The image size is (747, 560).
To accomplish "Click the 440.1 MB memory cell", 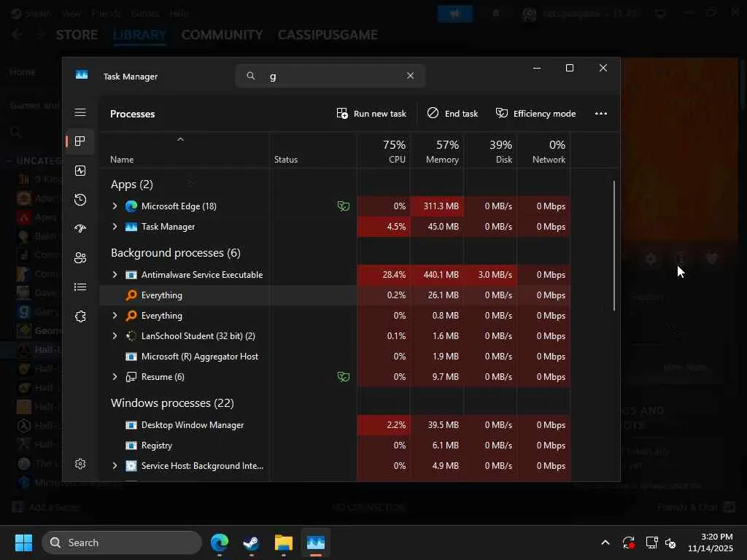I will 437,275.
